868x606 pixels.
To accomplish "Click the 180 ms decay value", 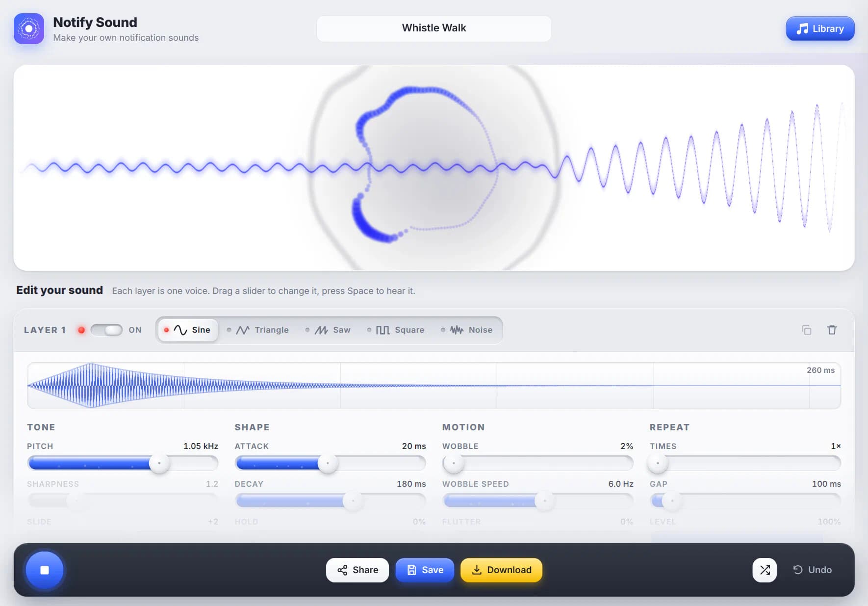I will (411, 484).
